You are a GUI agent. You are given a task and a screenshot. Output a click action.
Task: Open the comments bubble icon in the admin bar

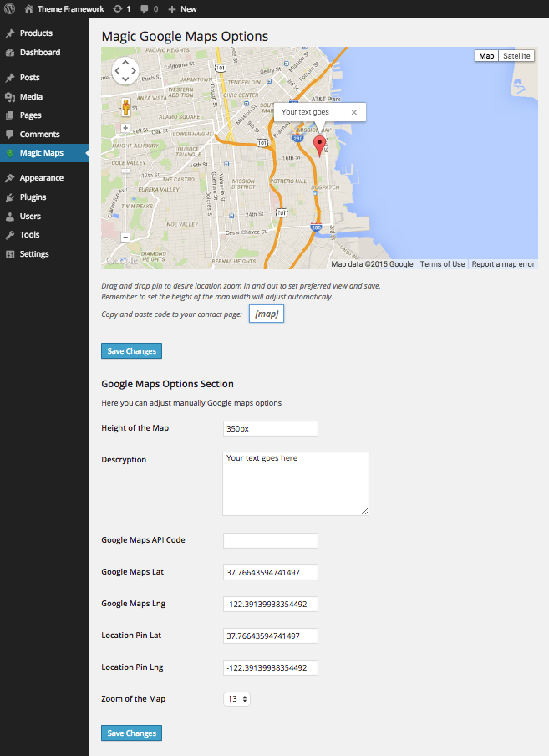[x=144, y=8]
